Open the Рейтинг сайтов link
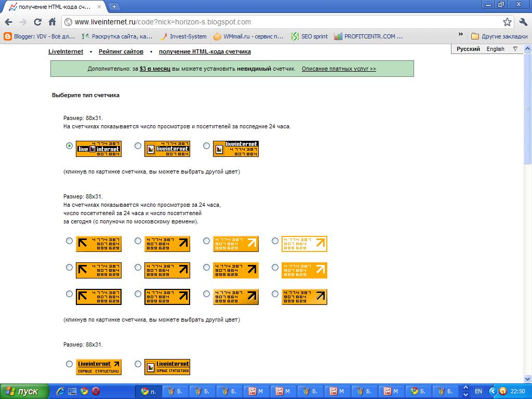The height and width of the screenshot is (399, 532). (x=121, y=51)
